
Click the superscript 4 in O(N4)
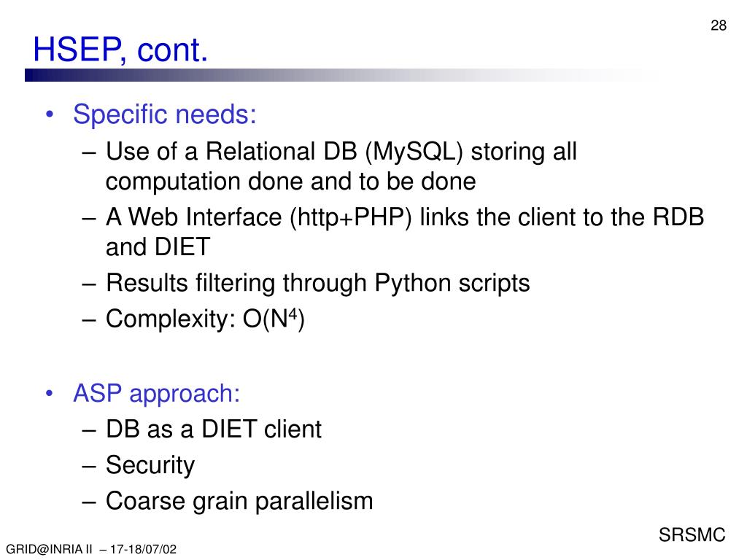click(x=293, y=314)
